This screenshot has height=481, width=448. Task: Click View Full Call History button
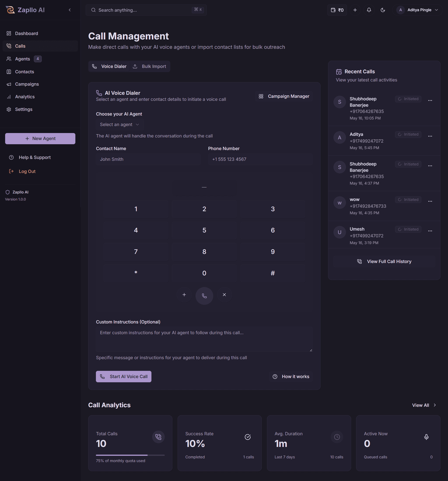pyautogui.click(x=384, y=261)
